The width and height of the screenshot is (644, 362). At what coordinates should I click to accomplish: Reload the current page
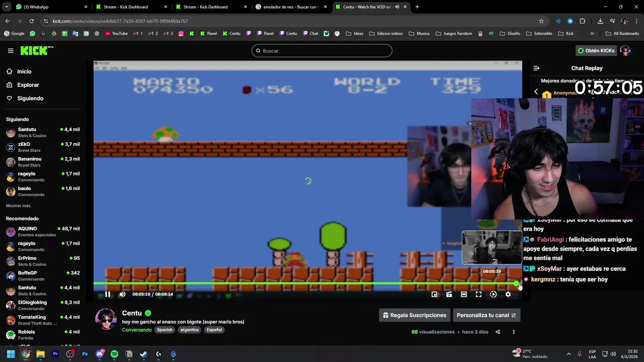[x=31, y=21]
